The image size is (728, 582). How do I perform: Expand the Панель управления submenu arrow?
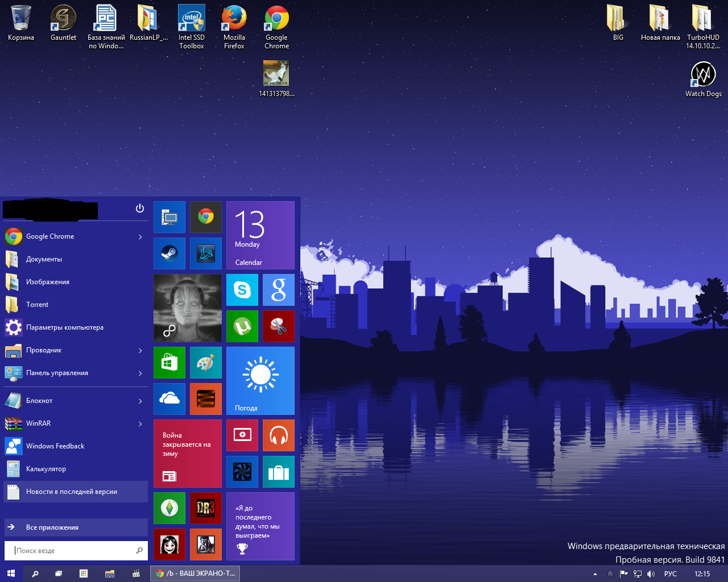pos(140,373)
